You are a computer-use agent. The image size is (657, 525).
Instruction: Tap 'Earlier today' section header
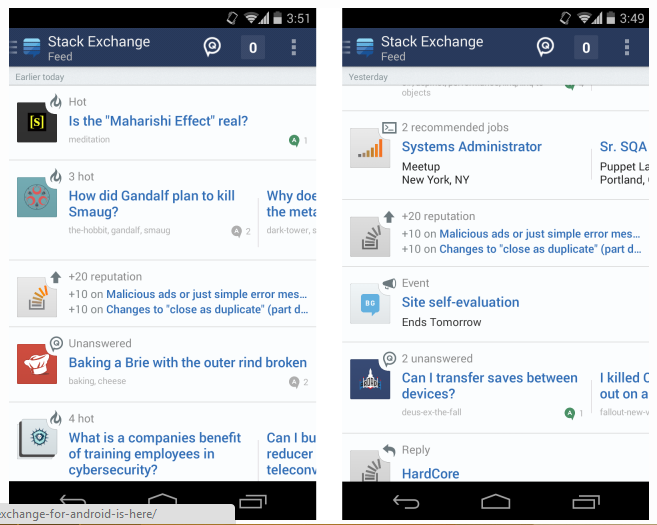pos(40,77)
